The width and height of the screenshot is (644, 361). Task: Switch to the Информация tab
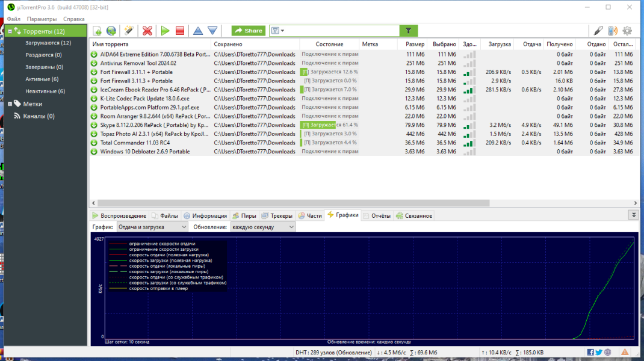205,215
